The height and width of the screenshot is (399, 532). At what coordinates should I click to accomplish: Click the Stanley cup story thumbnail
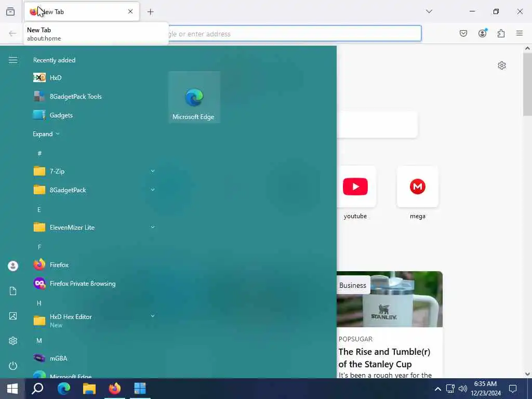point(390,299)
